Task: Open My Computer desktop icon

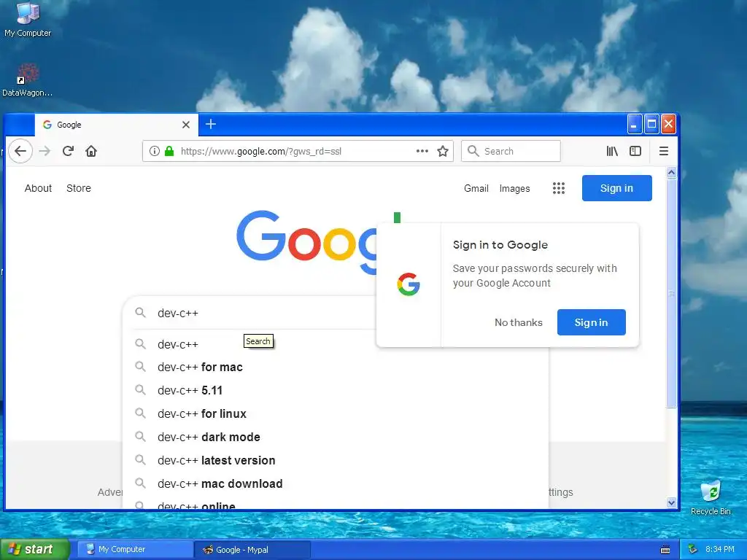Action: click(x=28, y=19)
